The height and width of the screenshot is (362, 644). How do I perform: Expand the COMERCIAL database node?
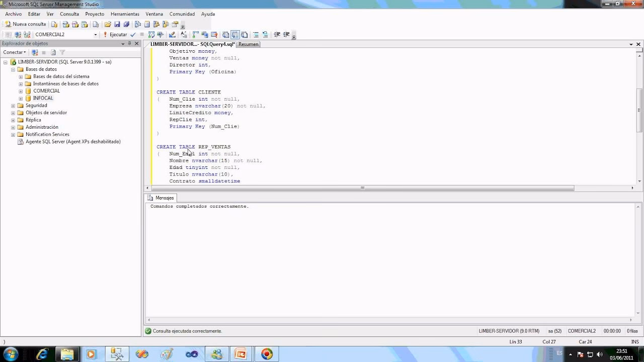(21, 91)
